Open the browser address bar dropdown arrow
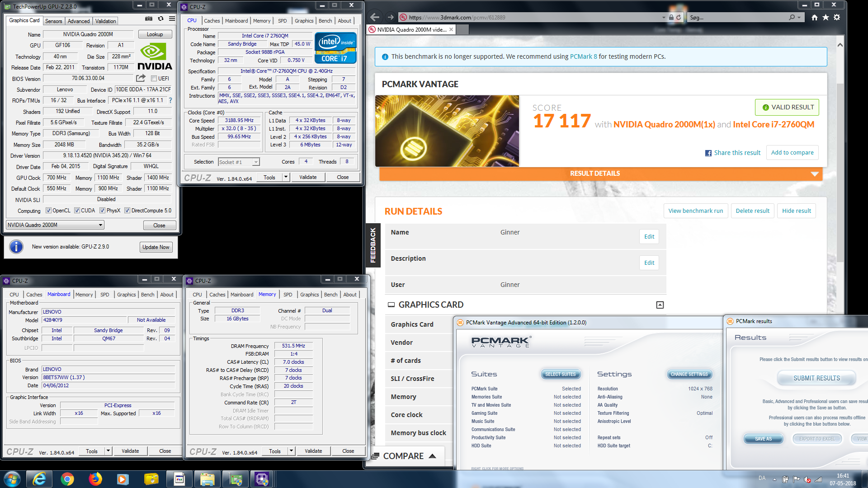 (664, 18)
